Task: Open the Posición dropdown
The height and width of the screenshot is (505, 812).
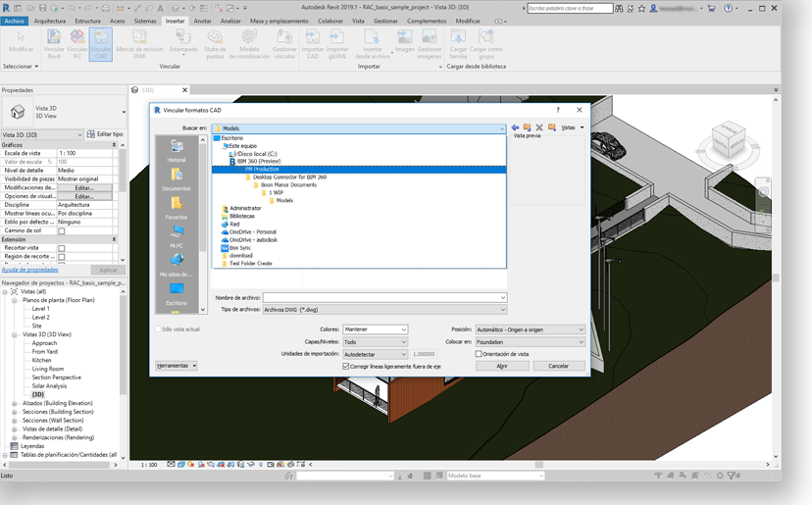Action: pyautogui.click(x=531, y=329)
